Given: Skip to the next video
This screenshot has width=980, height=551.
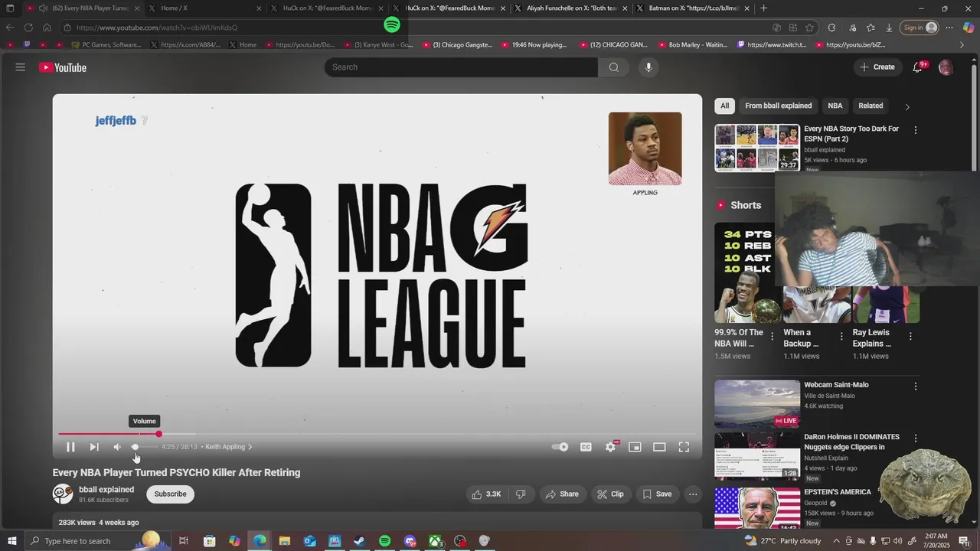Looking at the screenshot, I should click(93, 447).
